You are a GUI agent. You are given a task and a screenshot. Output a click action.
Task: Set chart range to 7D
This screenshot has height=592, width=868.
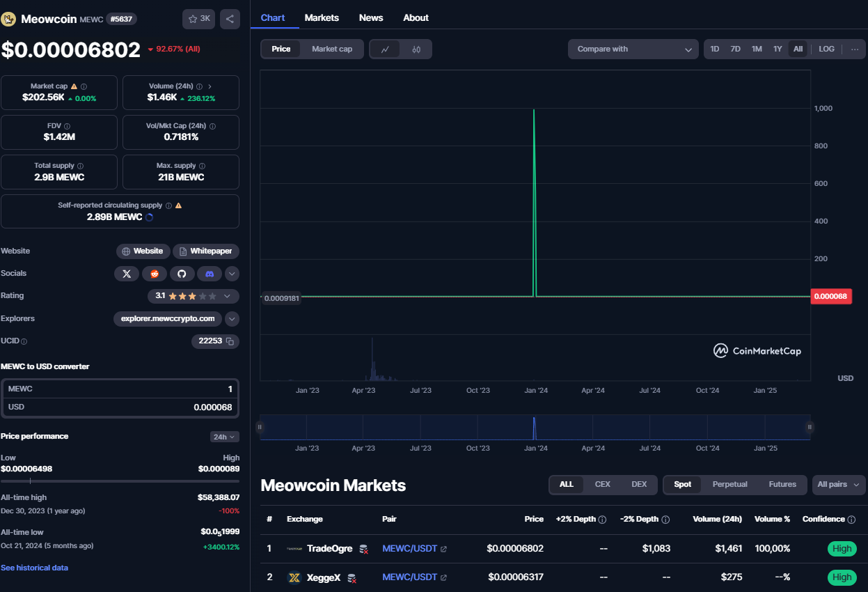735,49
